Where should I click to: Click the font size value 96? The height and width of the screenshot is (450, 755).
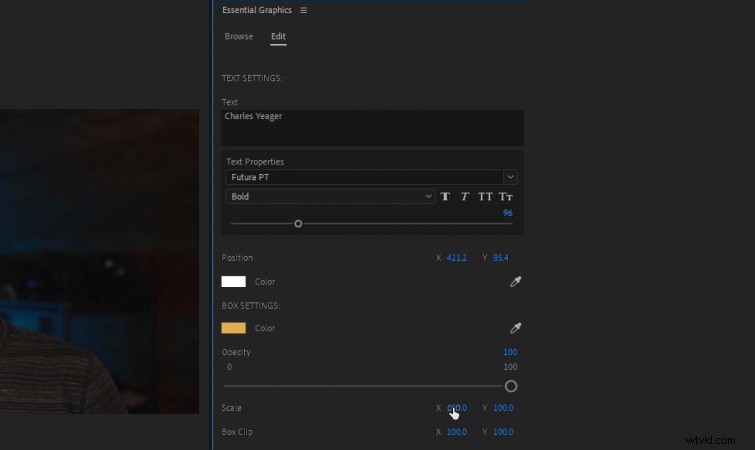508,213
